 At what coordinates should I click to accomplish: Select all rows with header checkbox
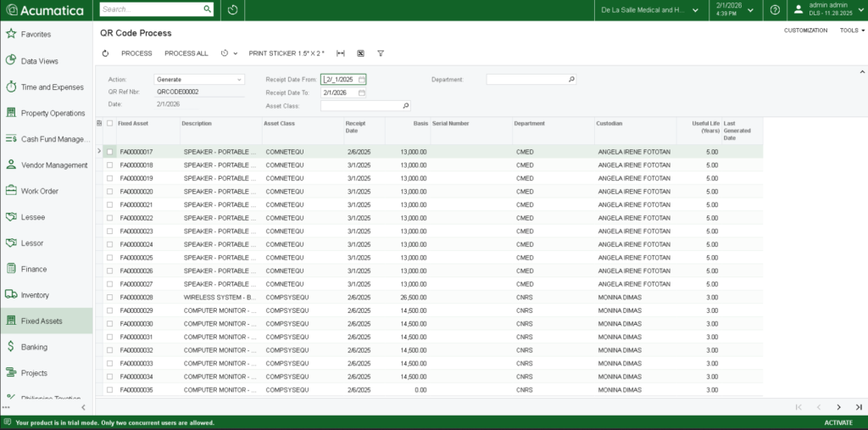(x=109, y=124)
